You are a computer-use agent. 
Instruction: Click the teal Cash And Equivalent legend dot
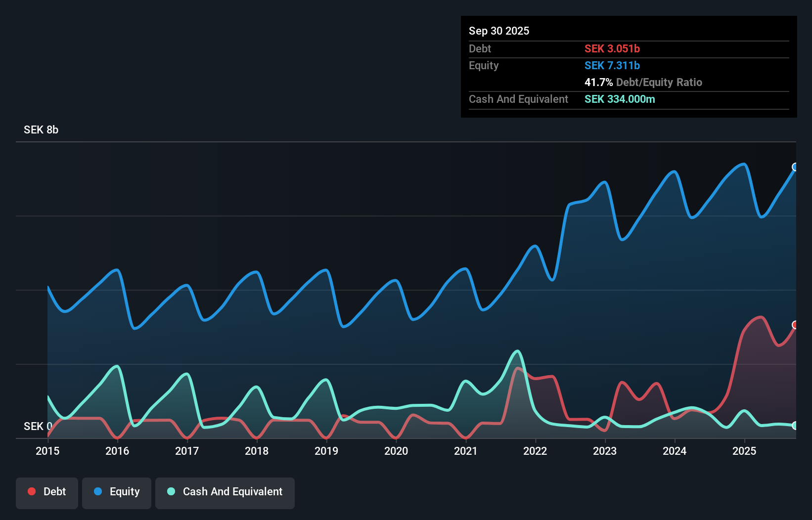[x=171, y=491]
